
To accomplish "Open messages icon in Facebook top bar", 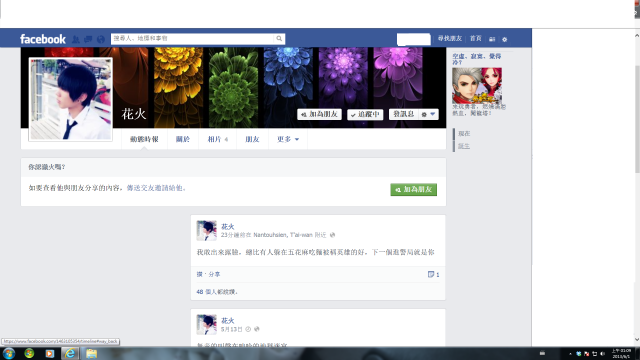I will coord(88,39).
